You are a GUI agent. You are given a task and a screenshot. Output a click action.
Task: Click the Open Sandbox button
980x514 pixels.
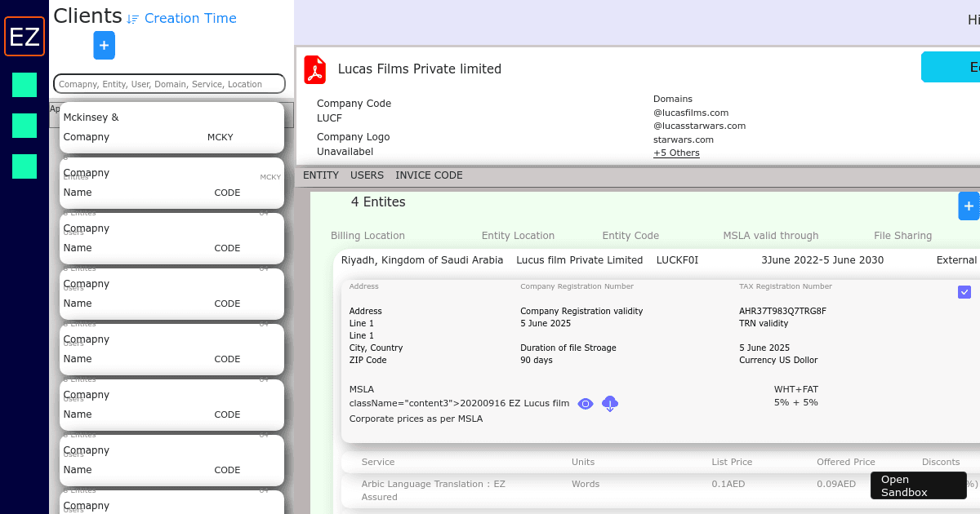click(x=919, y=485)
